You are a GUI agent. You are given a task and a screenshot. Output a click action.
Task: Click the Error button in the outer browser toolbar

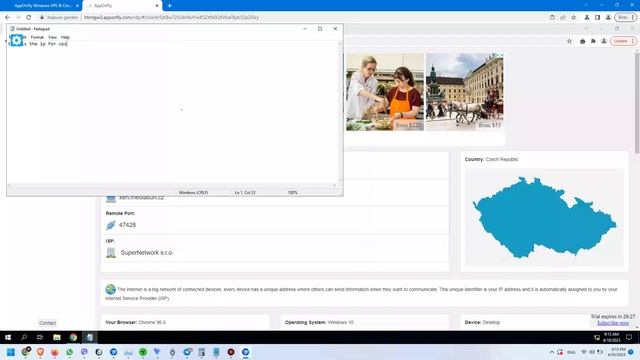(625, 18)
